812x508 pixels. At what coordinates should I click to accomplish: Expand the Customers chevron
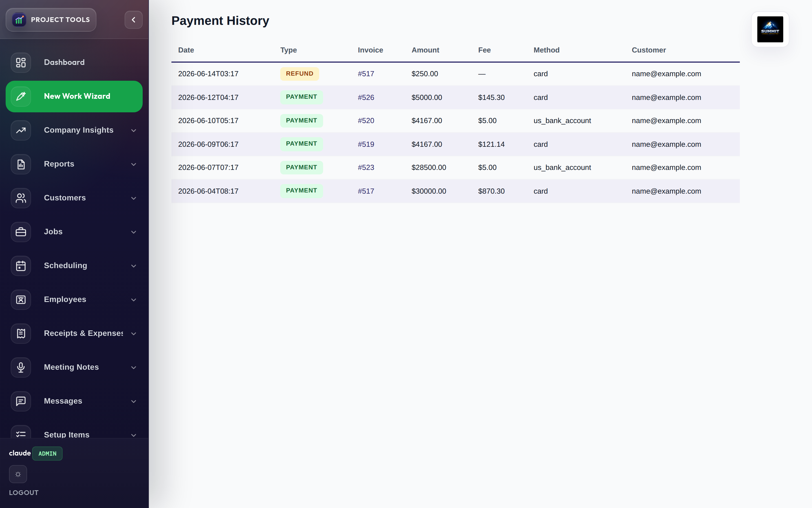[134, 198]
